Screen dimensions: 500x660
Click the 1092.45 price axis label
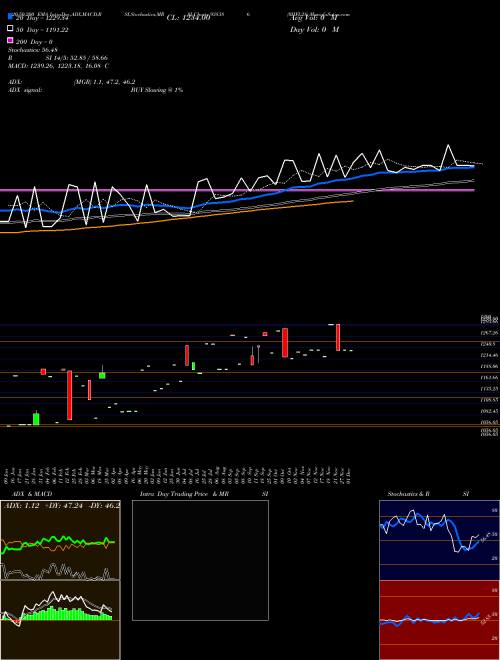(x=489, y=411)
